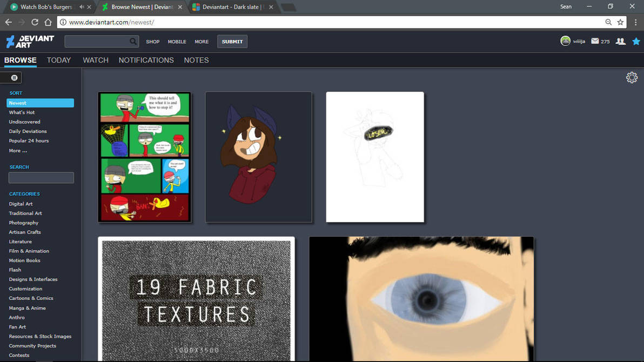Bookmark page with the address bar star
644x362 pixels.
(x=621, y=22)
